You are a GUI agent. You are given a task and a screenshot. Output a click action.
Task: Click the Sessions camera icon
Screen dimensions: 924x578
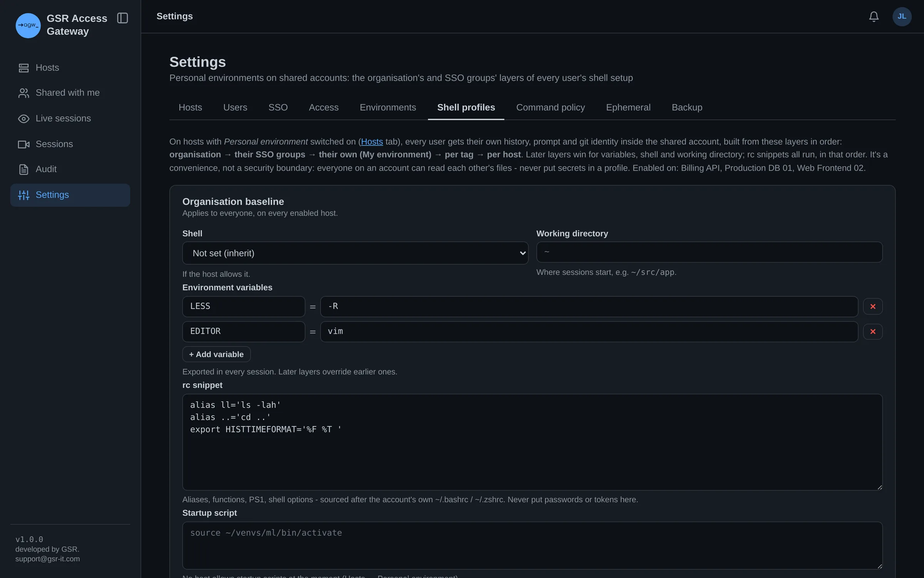pyautogui.click(x=23, y=144)
